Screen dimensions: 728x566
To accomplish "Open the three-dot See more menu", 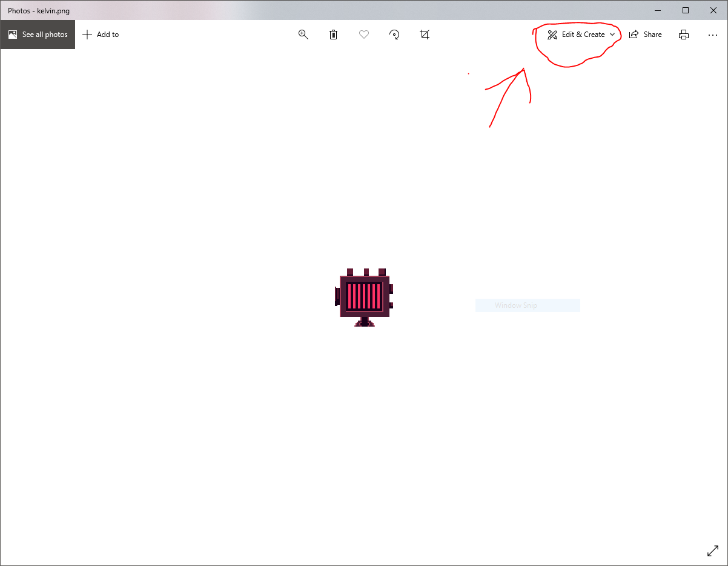I will tap(713, 35).
